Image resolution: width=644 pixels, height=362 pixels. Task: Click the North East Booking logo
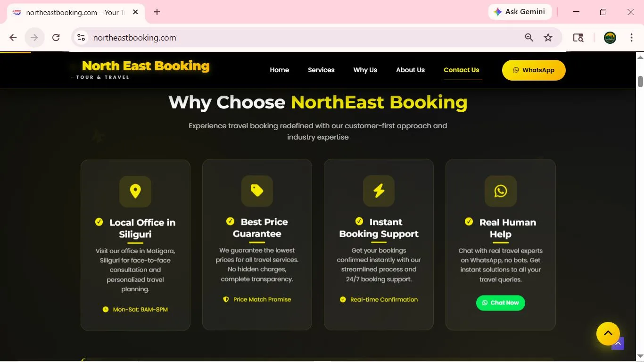coord(145,66)
